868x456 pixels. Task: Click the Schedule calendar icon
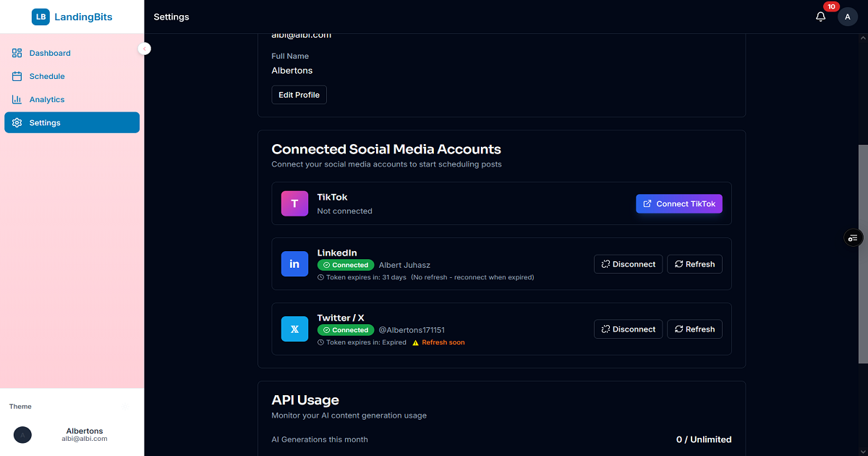point(16,75)
